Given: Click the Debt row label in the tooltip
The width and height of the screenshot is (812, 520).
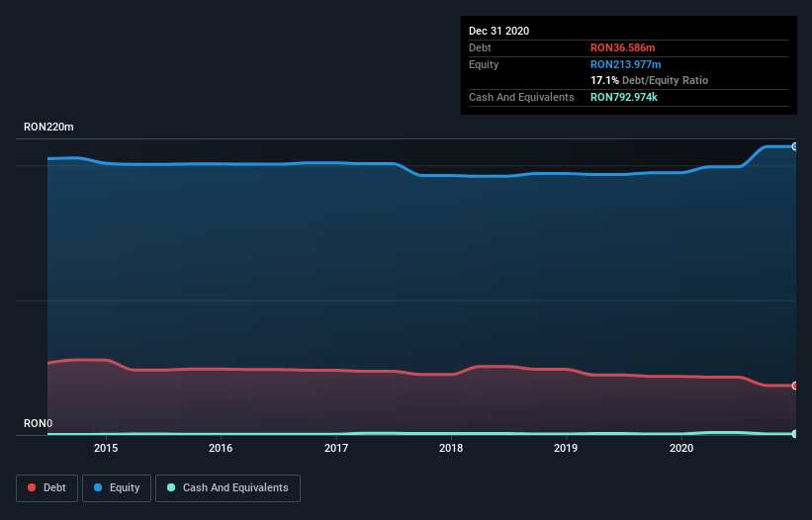Looking at the screenshot, I should [480, 47].
